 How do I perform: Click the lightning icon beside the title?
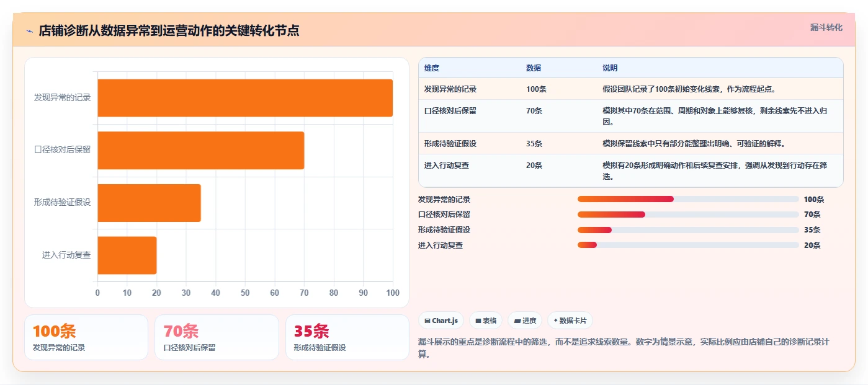[x=29, y=31]
